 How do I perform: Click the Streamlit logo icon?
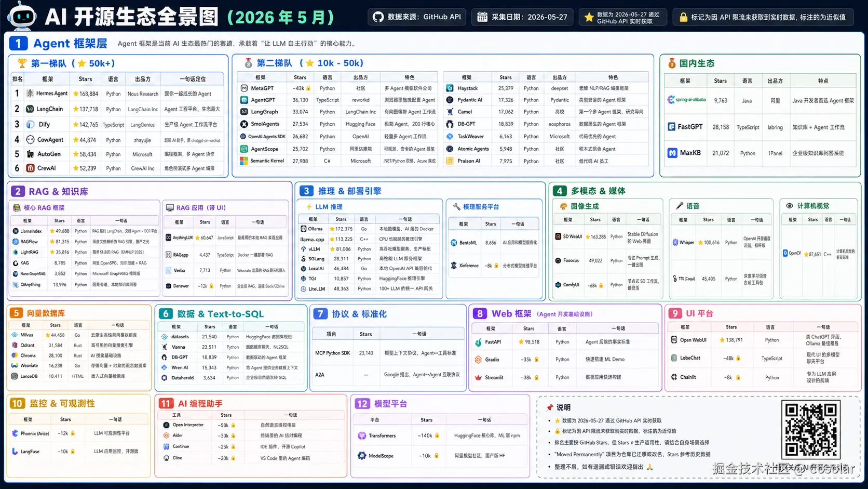479,378
